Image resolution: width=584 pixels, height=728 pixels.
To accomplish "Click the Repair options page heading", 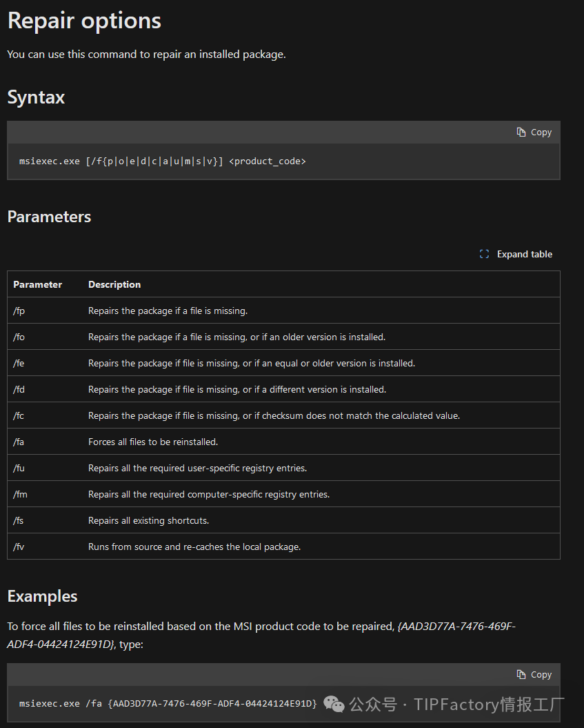I will 84,21.
